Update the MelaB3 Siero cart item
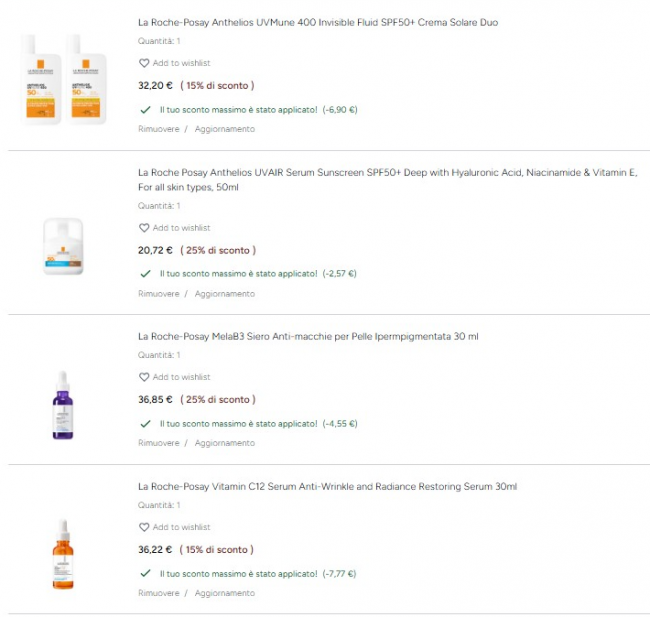Viewport: 650px width, 617px height. 225,443
